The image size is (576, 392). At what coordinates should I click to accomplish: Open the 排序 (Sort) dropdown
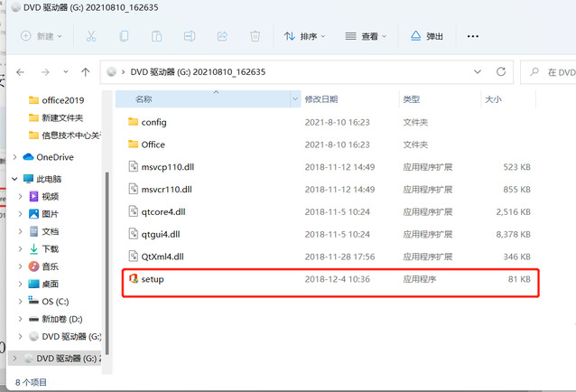coord(305,37)
